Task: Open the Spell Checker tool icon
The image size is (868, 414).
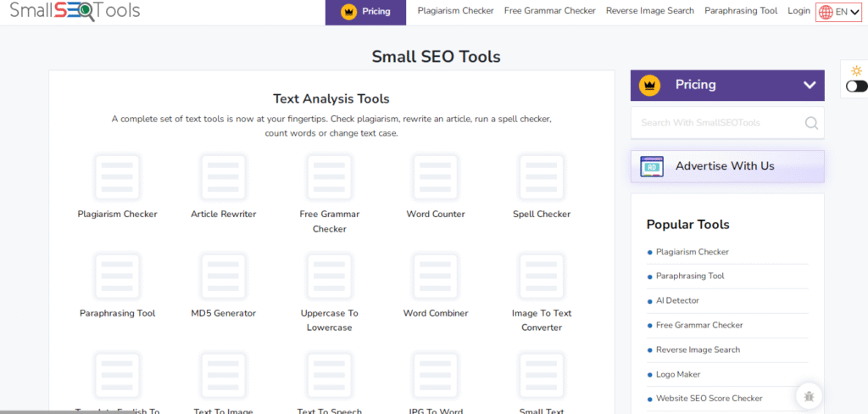Action: (542, 176)
